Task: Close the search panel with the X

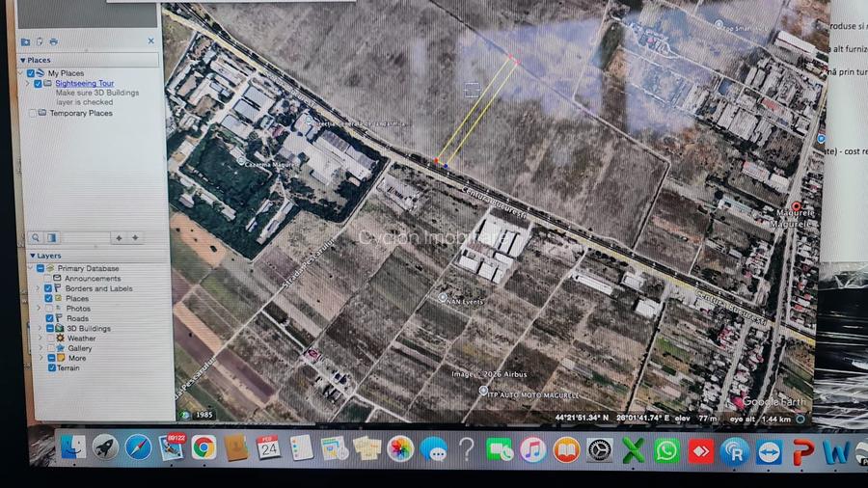Action: tap(150, 41)
